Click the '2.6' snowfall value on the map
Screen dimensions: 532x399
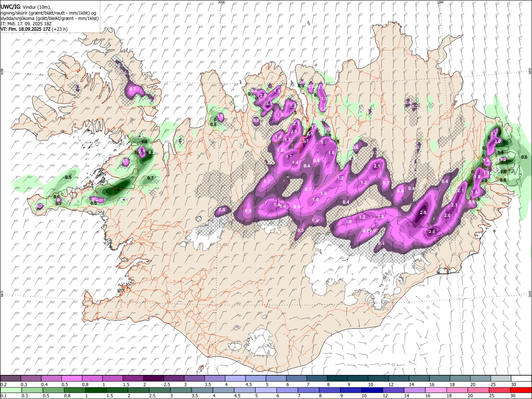pos(431,232)
